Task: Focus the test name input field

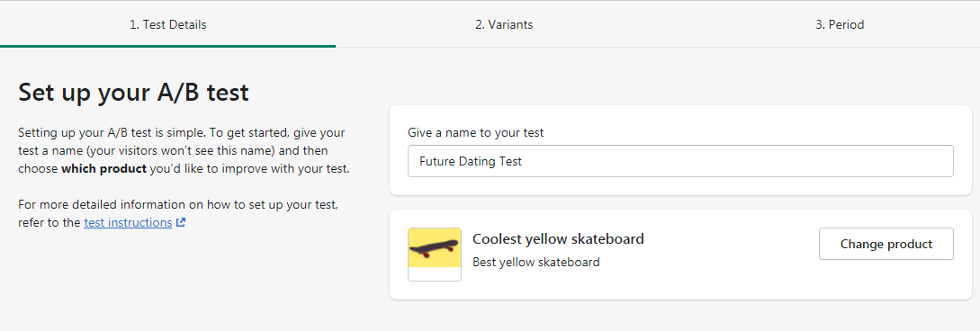Action: tap(680, 161)
